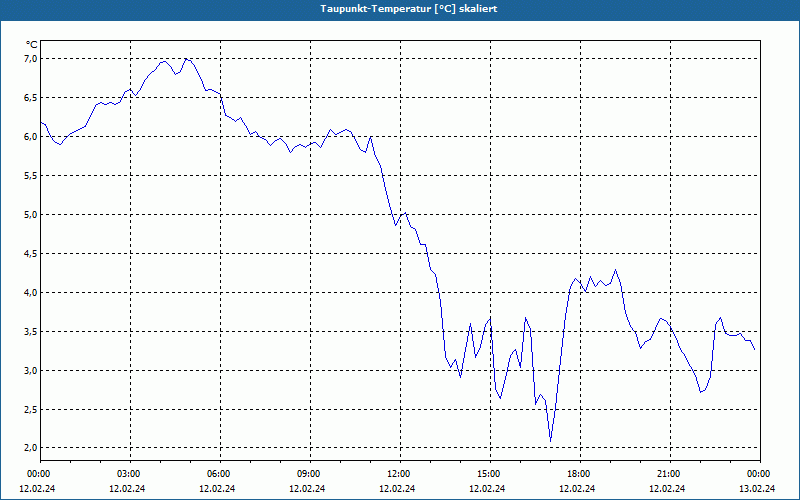Click the '2,0' y-axis value
800x500 pixels.
pyautogui.click(x=31, y=448)
